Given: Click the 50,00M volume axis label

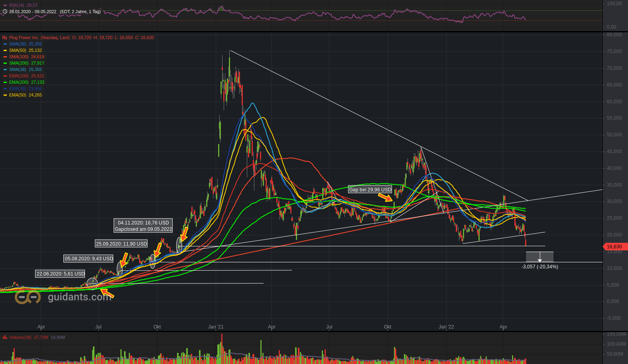Looking at the screenshot, I should [616, 354].
